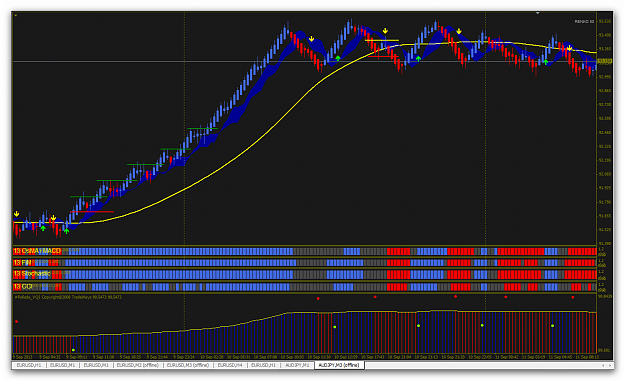Select the active AUDJPY,M3 (offline) tab

pyautogui.click(x=339, y=365)
